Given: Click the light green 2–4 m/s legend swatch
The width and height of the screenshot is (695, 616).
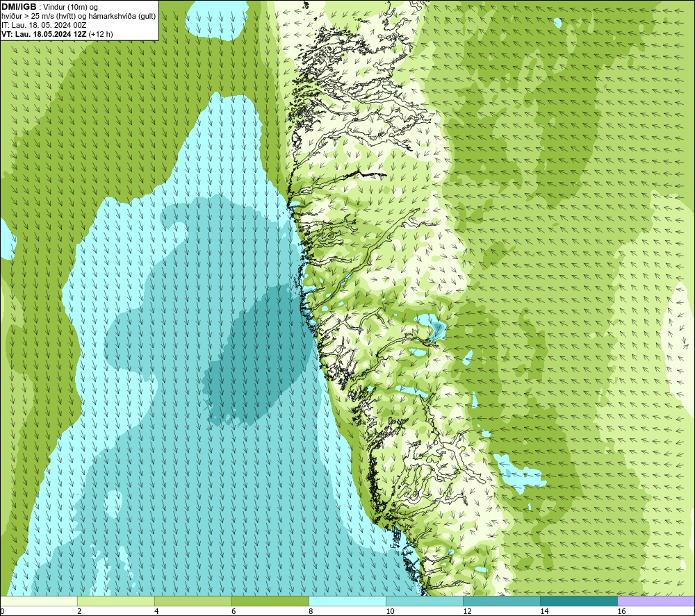Looking at the screenshot, I should (x=115, y=601).
